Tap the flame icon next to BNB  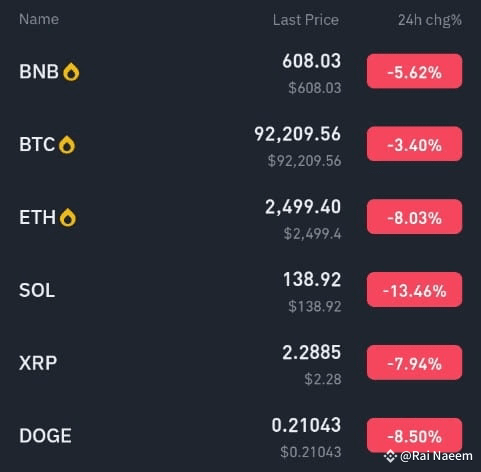71,72
